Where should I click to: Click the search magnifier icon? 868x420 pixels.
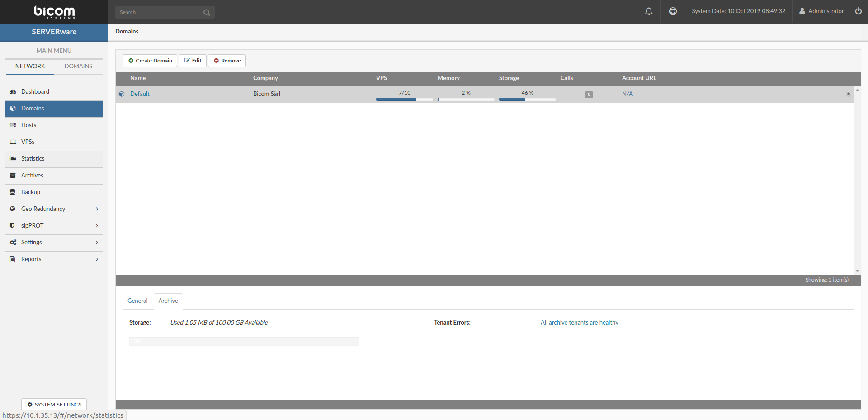pos(207,13)
